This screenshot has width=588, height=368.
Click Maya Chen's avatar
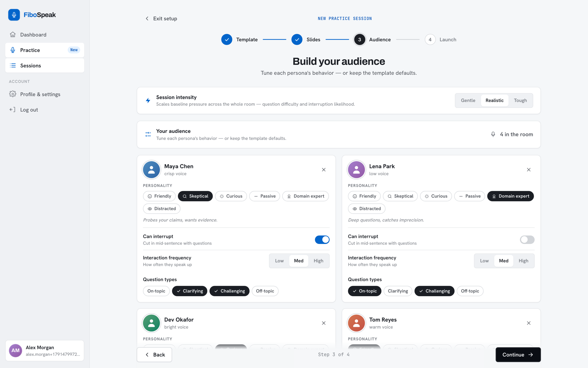pyautogui.click(x=151, y=170)
